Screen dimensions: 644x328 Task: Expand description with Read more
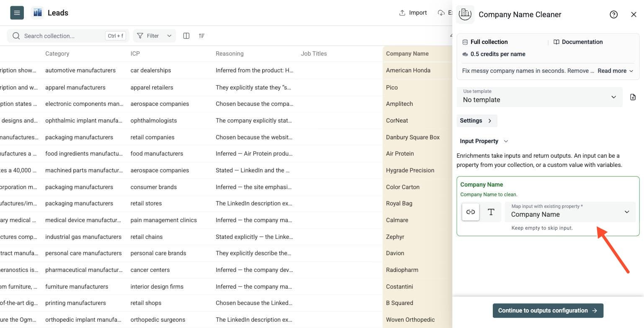616,71
